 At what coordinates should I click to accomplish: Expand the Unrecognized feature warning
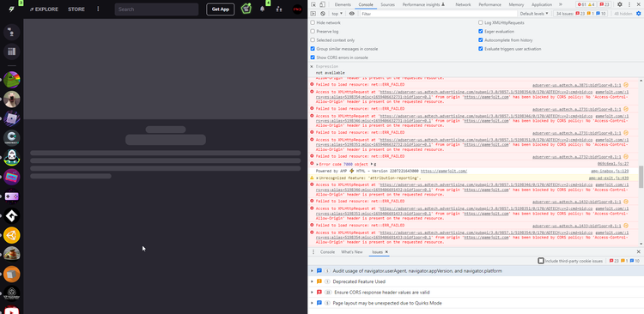point(317,178)
